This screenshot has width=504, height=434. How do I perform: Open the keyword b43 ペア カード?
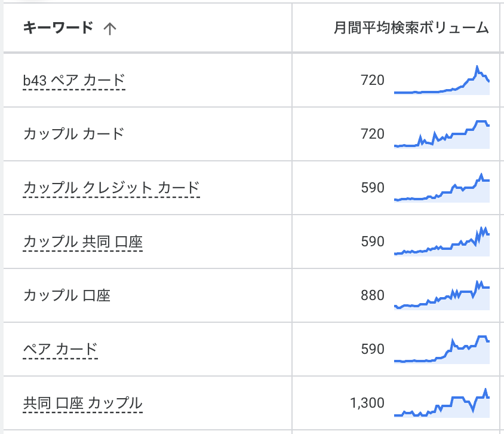click(74, 80)
